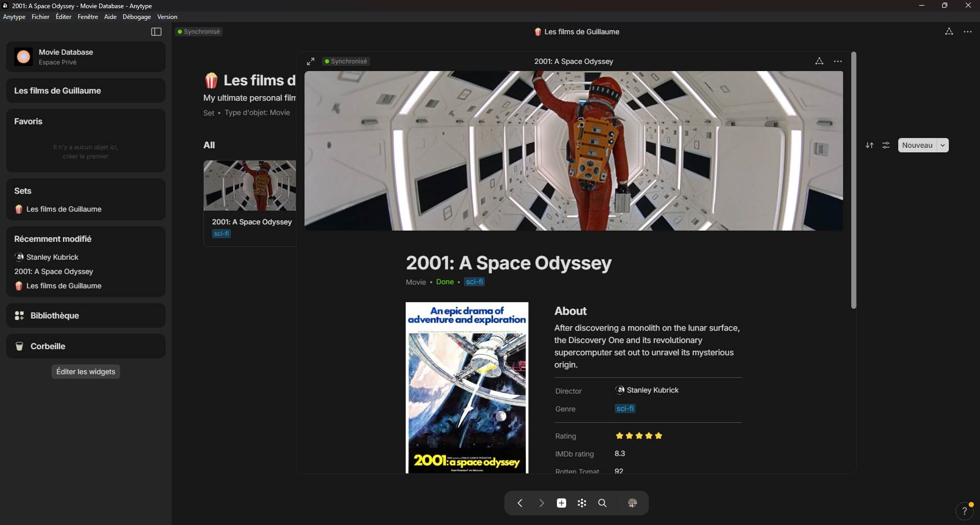Viewport: 980px width, 525px height.
Task: Open Les films de Guillaume sidebar widget
Action: coord(86,90)
